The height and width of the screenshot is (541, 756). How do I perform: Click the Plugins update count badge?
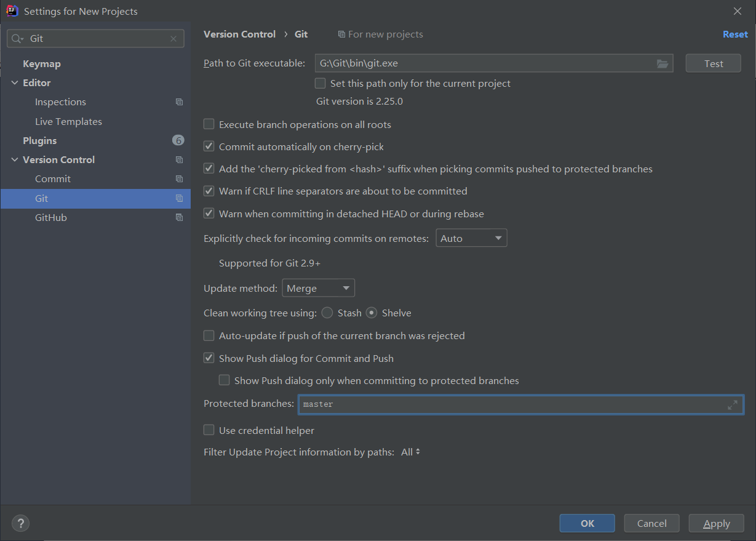pyautogui.click(x=178, y=140)
